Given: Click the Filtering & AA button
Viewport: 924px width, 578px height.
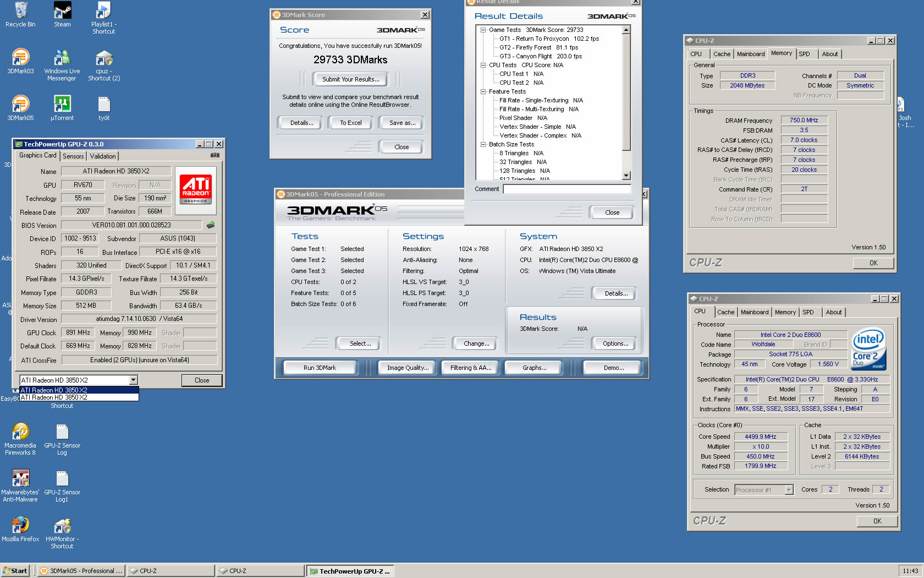Looking at the screenshot, I should point(470,368).
